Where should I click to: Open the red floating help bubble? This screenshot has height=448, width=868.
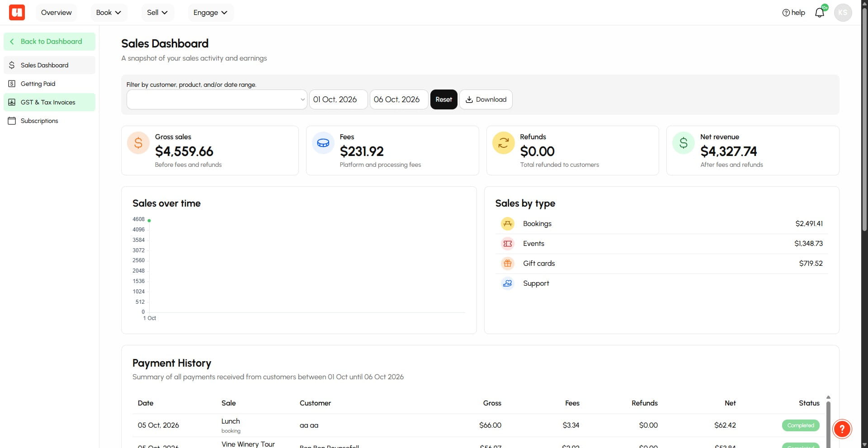point(842,429)
